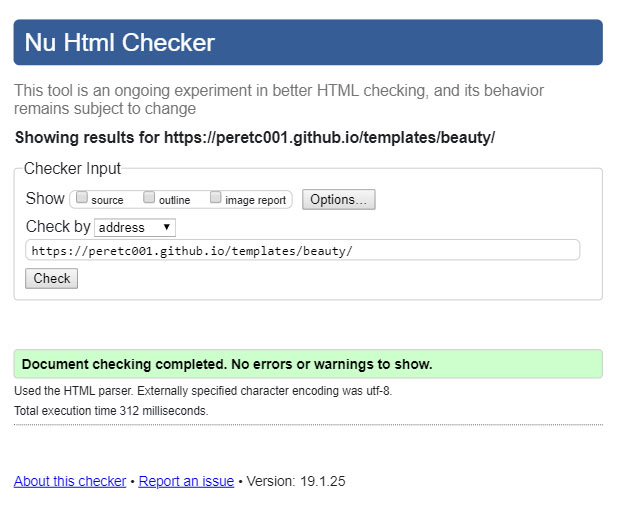
Task: Click the 'source' label text
Action: [107, 200]
